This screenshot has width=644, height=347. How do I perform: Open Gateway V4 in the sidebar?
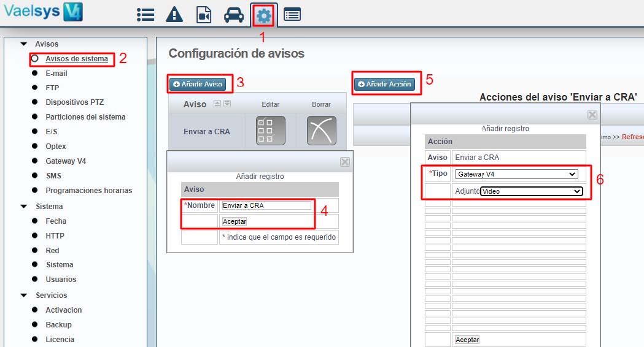(66, 161)
